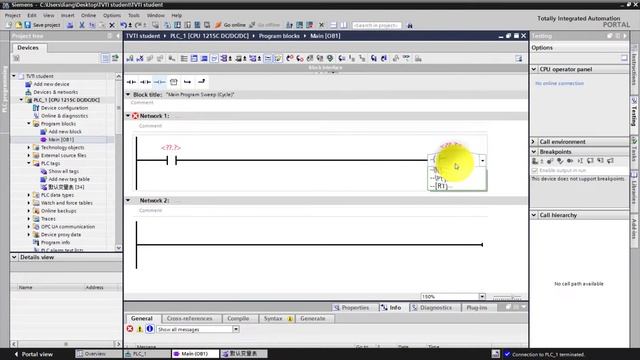The width and height of the screenshot is (640, 360).
Task: Collapse the Details view panel
Action: [x=14, y=257]
